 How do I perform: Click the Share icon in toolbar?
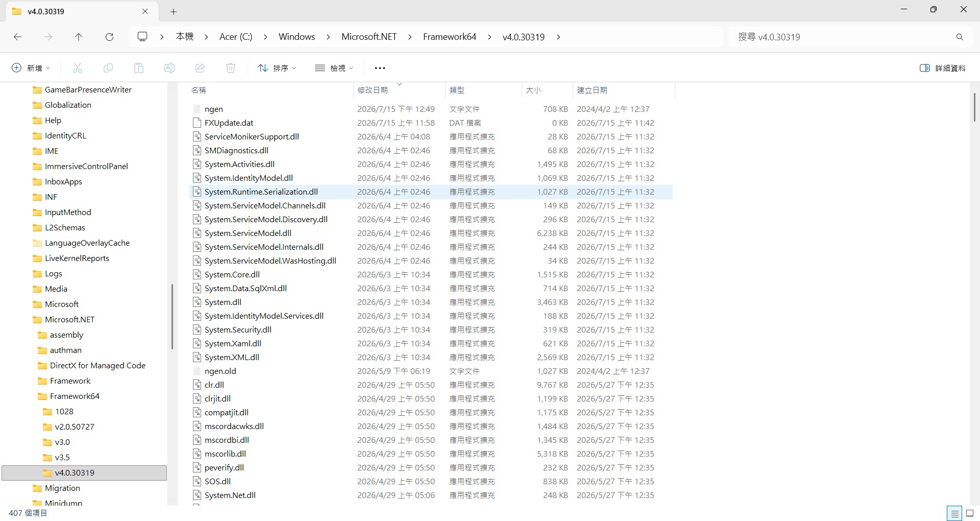200,68
